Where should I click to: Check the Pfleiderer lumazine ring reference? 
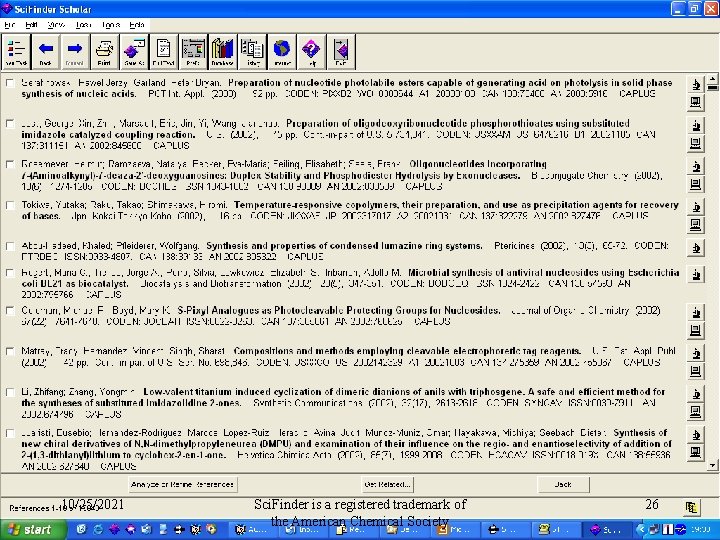[x=10, y=246]
